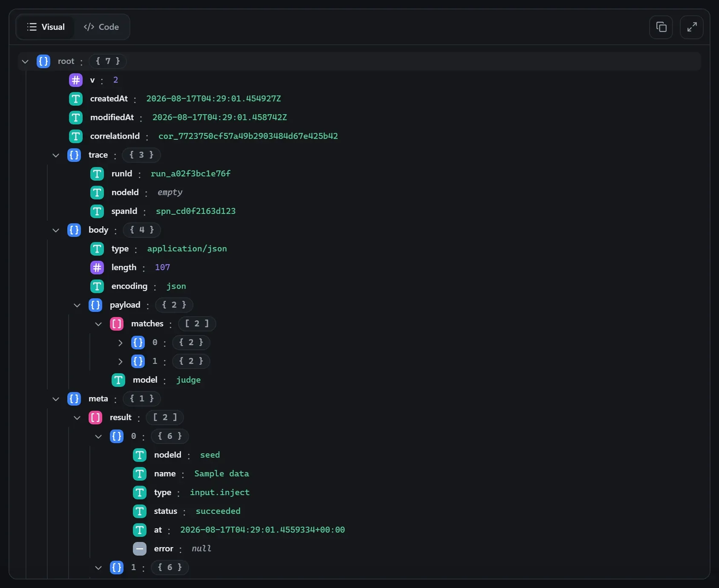Expand viewer to fullscreen with arrows icon
The height and width of the screenshot is (588, 719).
[x=692, y=27]
